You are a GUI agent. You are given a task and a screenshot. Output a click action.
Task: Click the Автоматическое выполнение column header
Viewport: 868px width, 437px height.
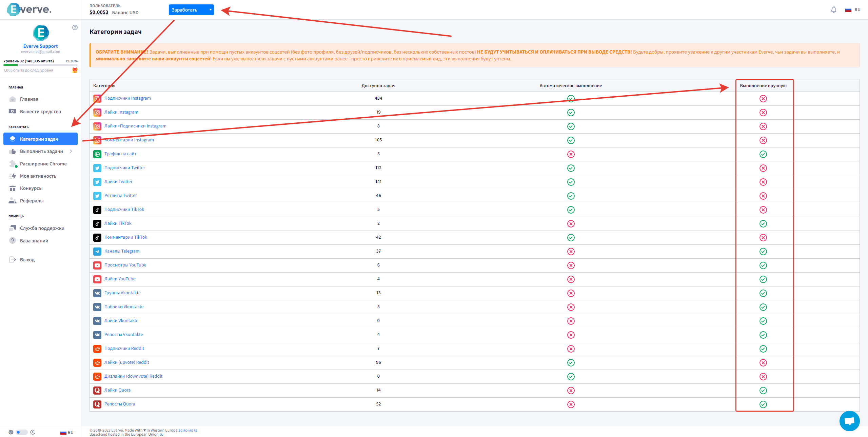(571, 86)
